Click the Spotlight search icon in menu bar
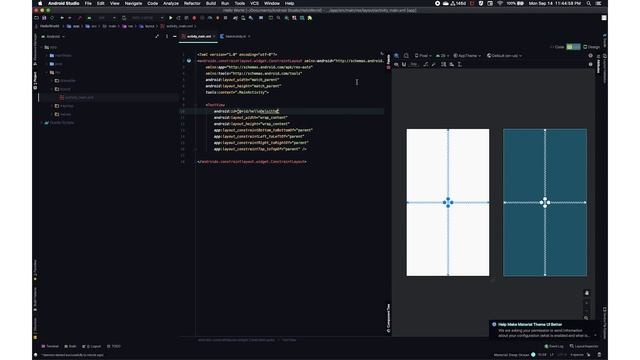The image size is (640, 360). (589, 3)
